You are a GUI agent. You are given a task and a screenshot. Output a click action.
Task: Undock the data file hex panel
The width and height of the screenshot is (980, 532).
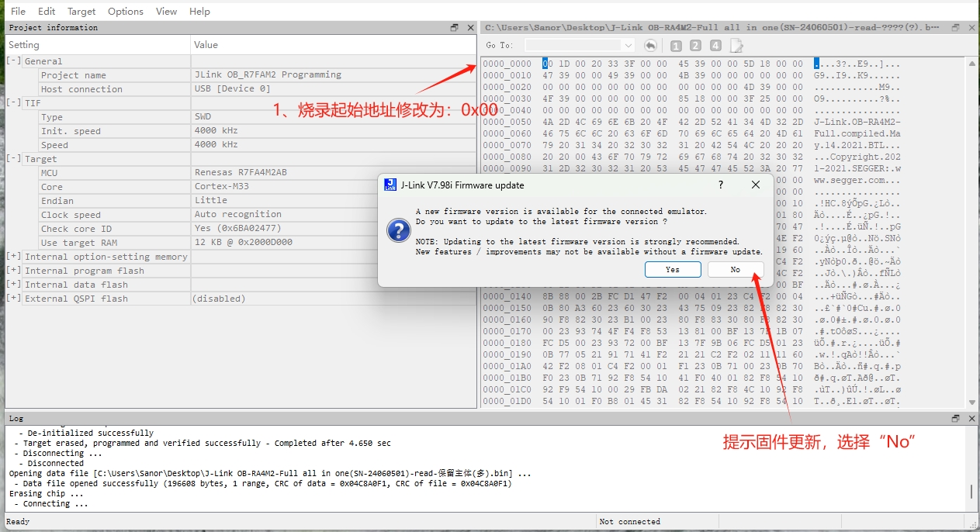[957, 27]
